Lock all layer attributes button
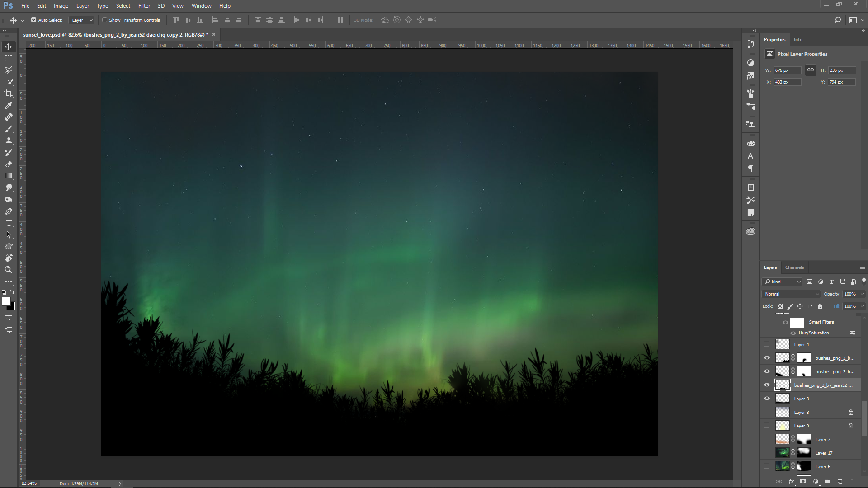Screen dimensions: 868x488 click(820, 306)
